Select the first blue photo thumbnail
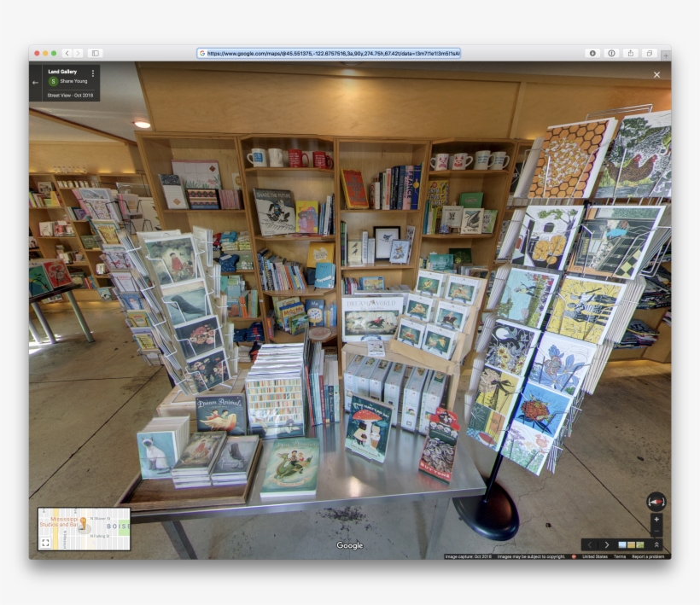Image resolution: width=700 pixels, height=605 pixels. pyautogui.click(x=621, y=544)
